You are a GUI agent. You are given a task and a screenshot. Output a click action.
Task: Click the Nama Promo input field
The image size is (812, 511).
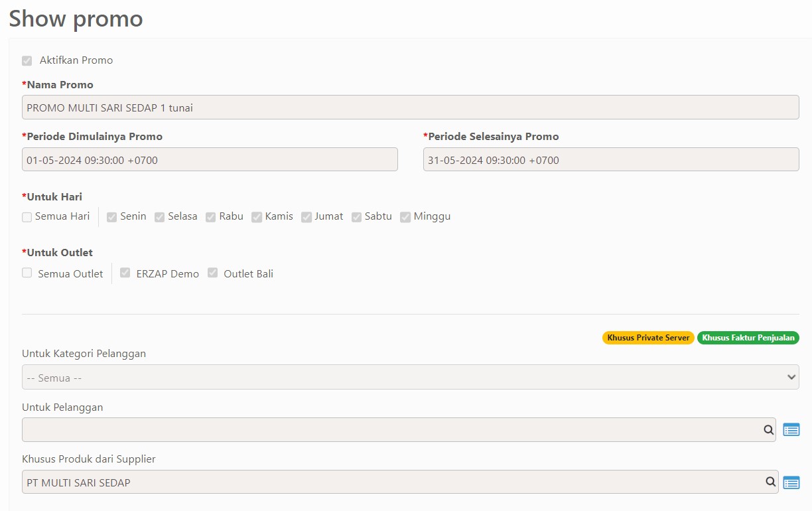point(411,108)
